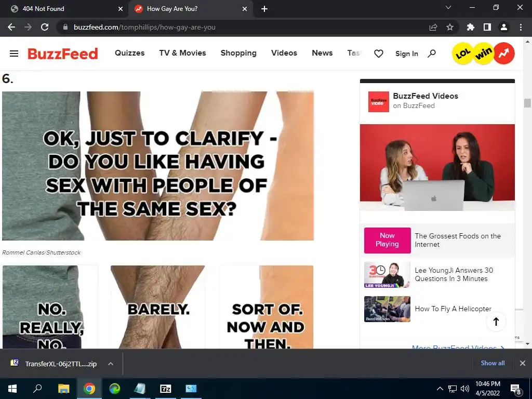The width and height of the screenshot is (532, 399).
Task: Close the downloads bar
Action: point(523,363)
